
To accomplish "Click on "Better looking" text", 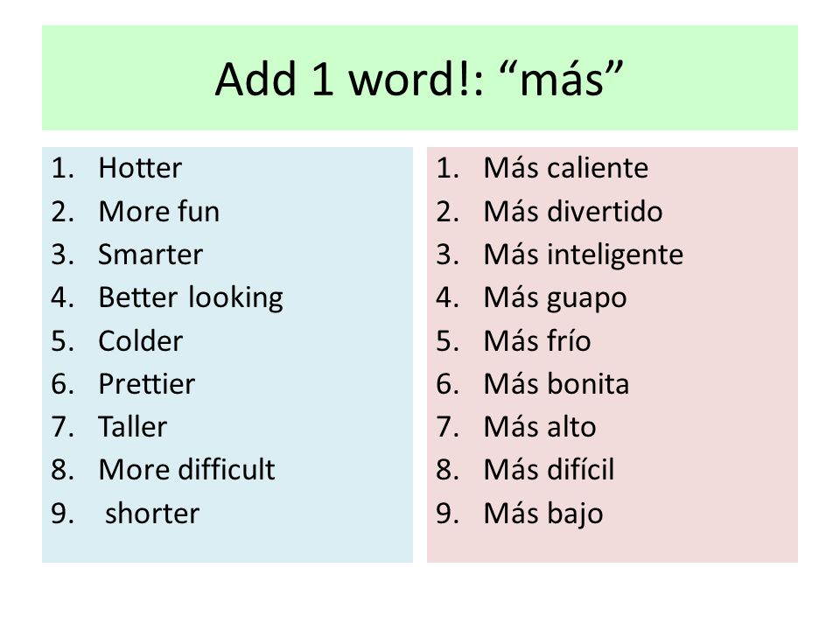I will click(x=191, y=298).
